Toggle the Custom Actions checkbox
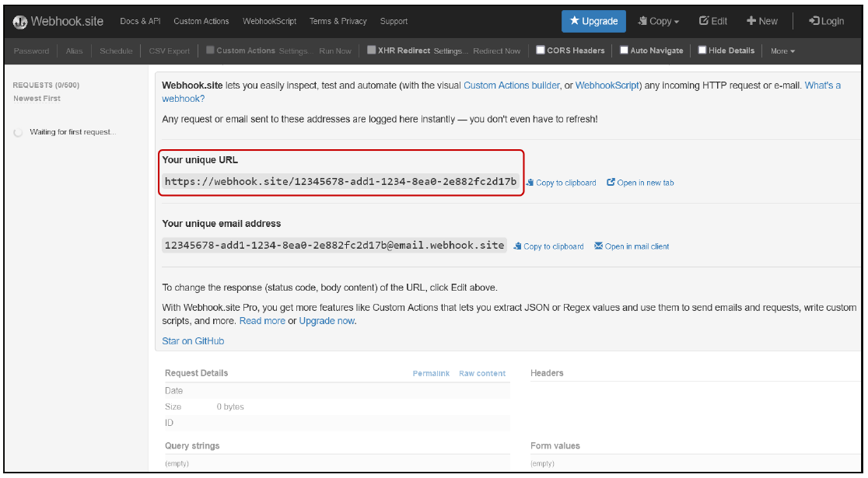The image size is (868, 478). 210,50
